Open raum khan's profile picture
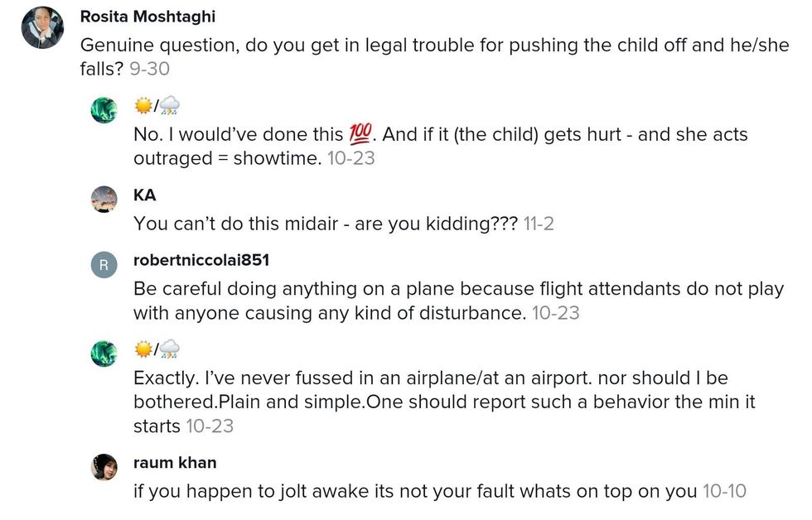This screenshot has width=812, height=520. click(104, 468)
